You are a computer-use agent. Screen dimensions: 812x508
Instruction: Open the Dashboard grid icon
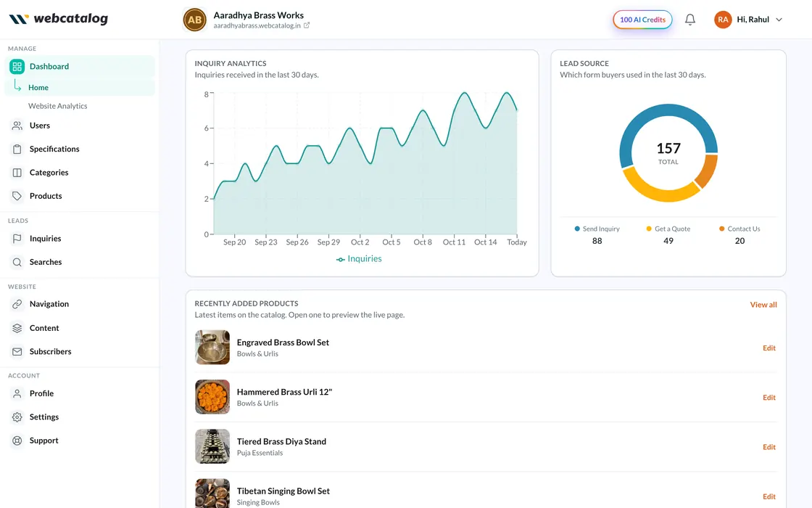point(17,66)
